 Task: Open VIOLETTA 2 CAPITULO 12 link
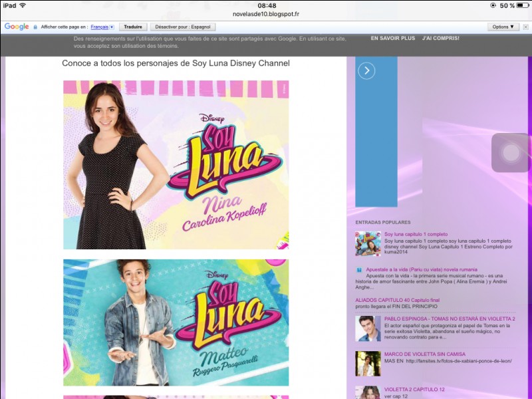[414, 389]
